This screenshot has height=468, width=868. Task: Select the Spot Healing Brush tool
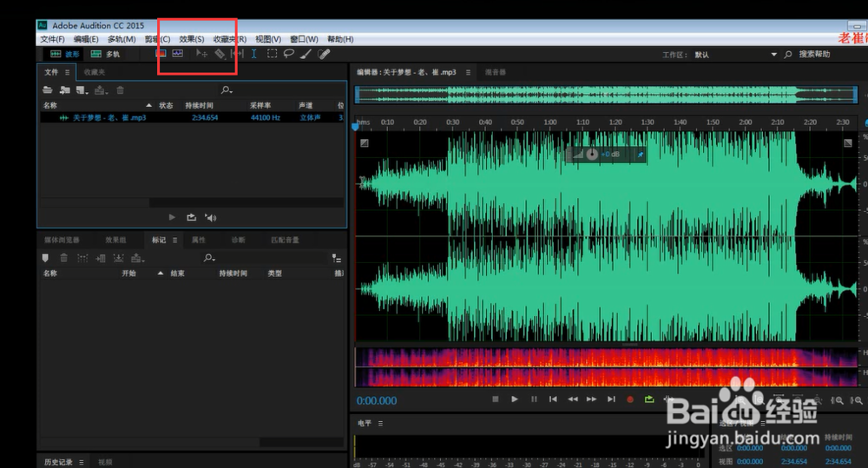click(324, 54)
